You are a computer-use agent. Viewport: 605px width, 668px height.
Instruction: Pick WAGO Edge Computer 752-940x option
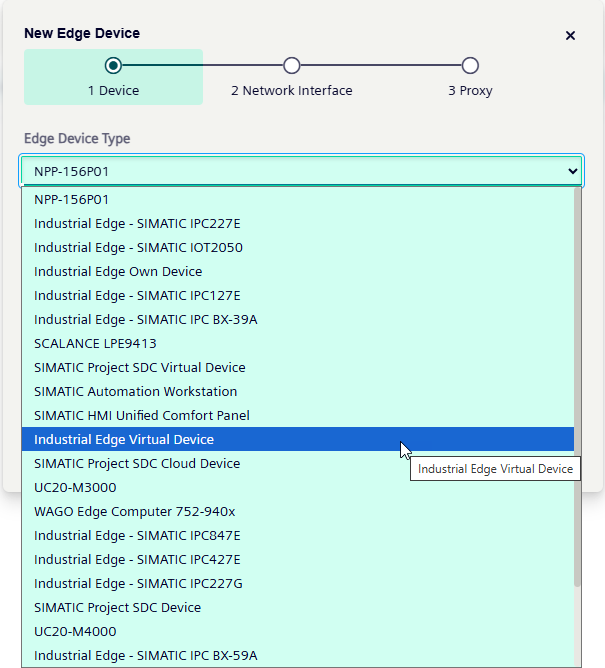[x=298, y=511]
